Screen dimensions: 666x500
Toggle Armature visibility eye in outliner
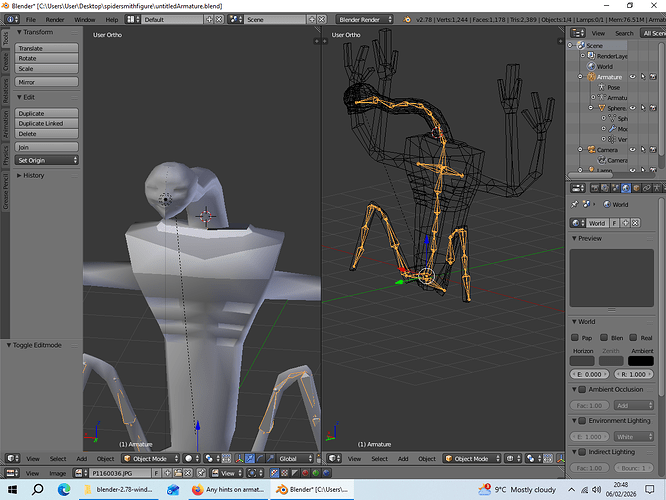(x=632, y=77)
